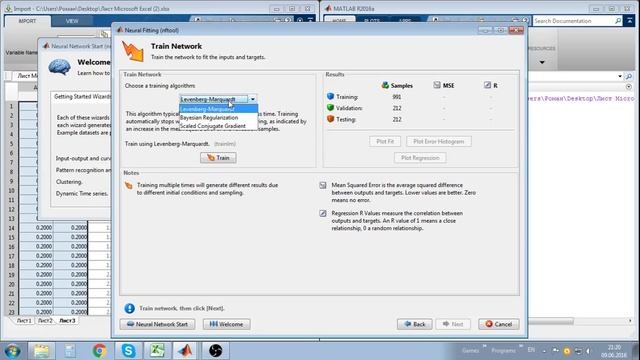Image resolution: width=640 pixels, height=360 pixels.
Task: Open the Лист3 sheet tab
Action: pos(67,321)
